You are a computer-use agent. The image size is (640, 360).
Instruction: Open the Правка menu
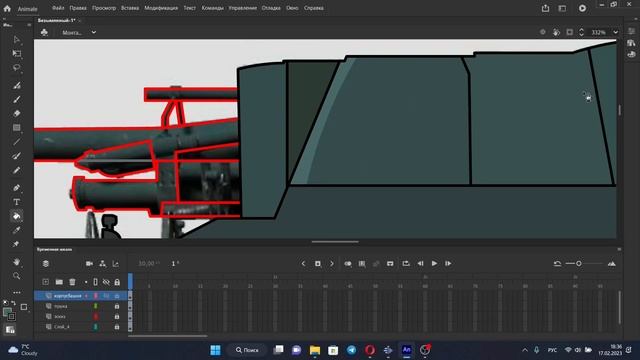pyautogui.click(x=78, y=8)
